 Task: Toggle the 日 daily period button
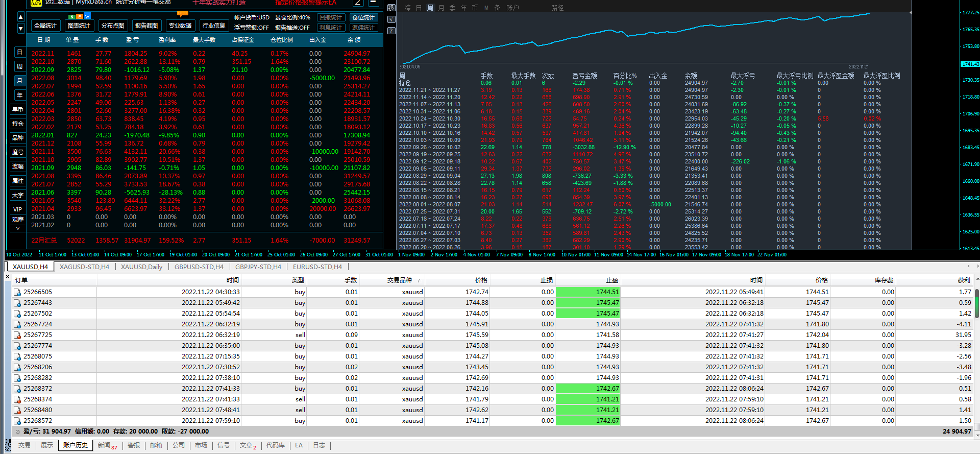19,52
